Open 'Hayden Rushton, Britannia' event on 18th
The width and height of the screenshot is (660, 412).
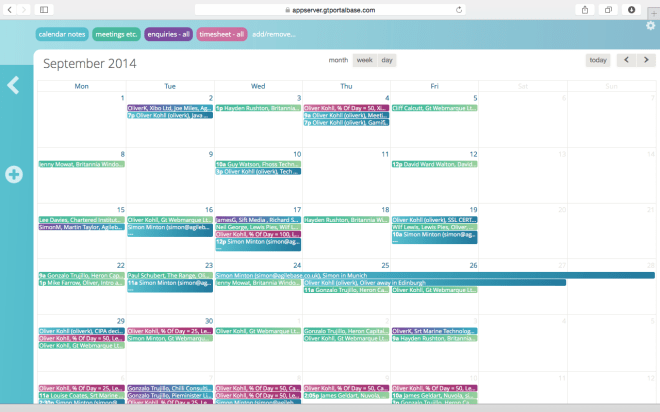[346, 220]
